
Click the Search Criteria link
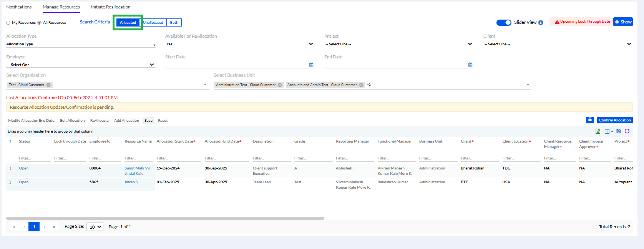[95, 22]
